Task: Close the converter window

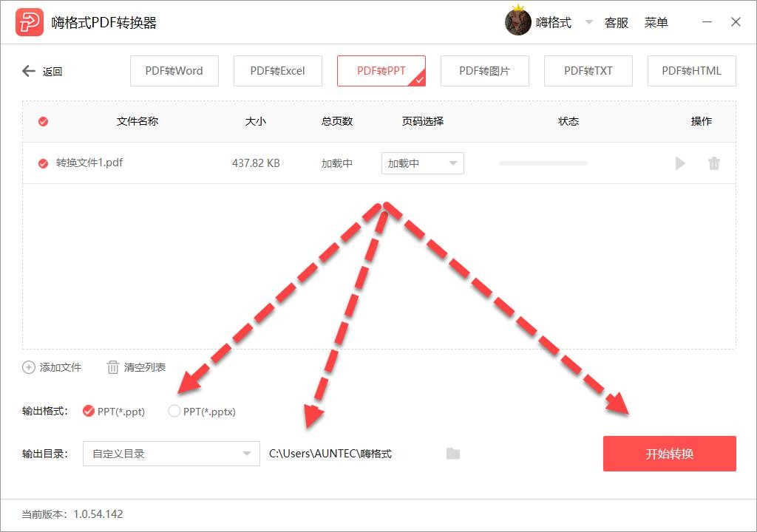Action: point(736,21)
